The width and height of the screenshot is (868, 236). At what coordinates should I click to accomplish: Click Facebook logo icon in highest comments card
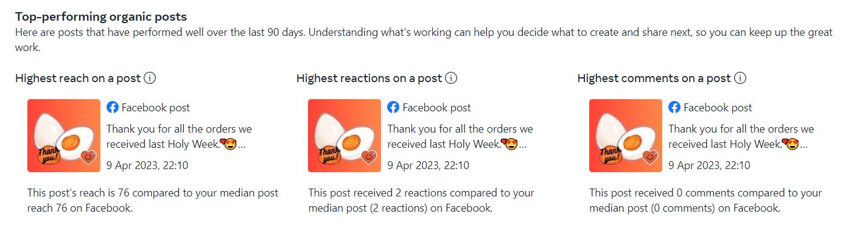coord(674,108)
